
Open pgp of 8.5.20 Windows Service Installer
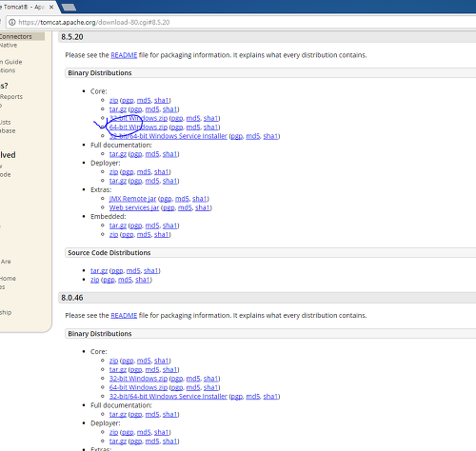click(x=237, y=136)
